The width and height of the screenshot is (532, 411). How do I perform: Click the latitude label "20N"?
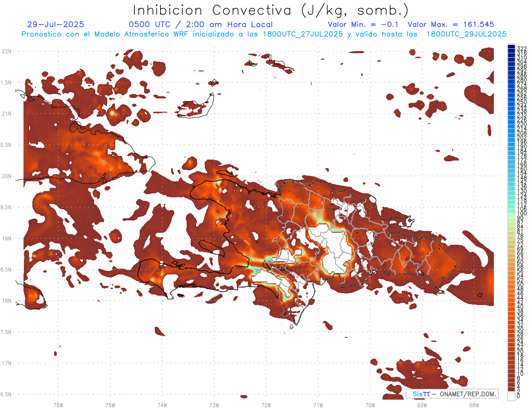coord(7,176)
